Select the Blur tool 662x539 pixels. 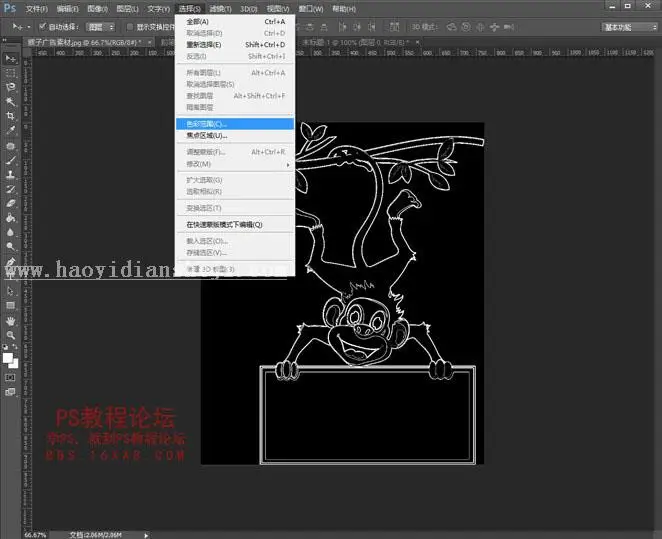[x=11, y=232]
